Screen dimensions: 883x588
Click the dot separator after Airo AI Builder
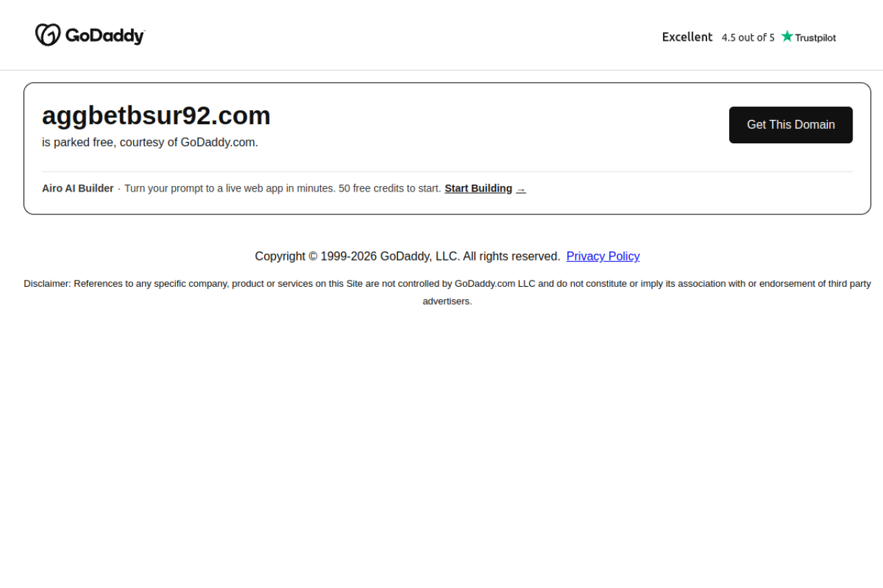pyautogui.click(x=119, y=189)
